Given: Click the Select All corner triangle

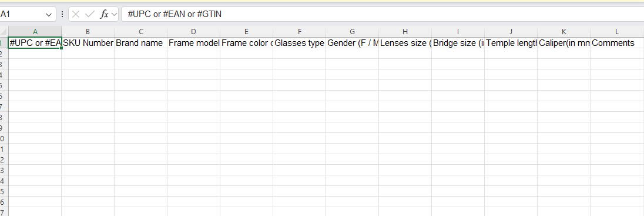Looking at the screenshot, I should pos(4,32).
